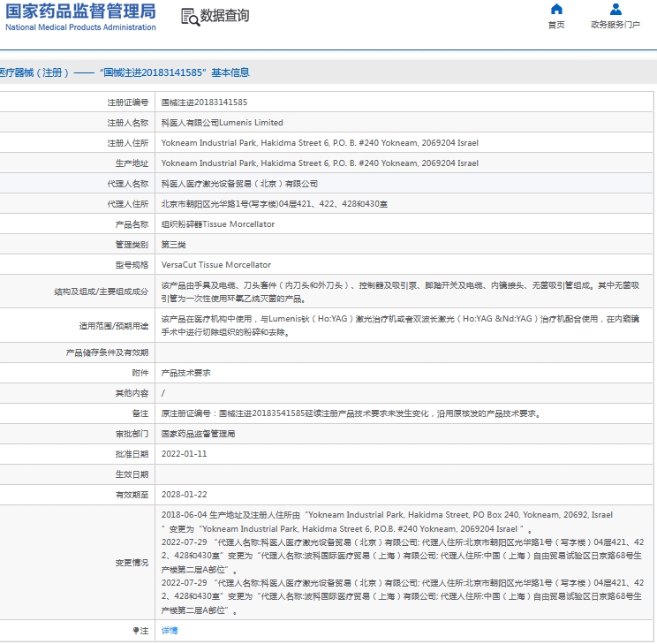657x644 pixels.
Task: Click the home house icon
Action: click(x=556, y=9)
